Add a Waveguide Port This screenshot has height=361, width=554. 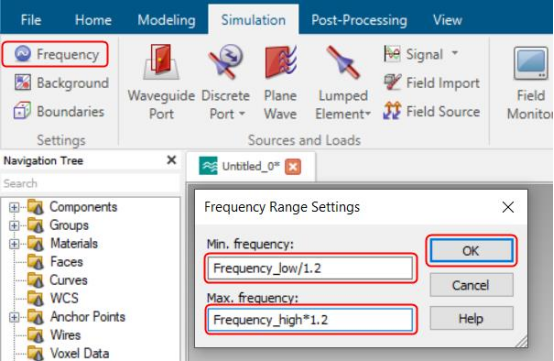tap(161, 82)
